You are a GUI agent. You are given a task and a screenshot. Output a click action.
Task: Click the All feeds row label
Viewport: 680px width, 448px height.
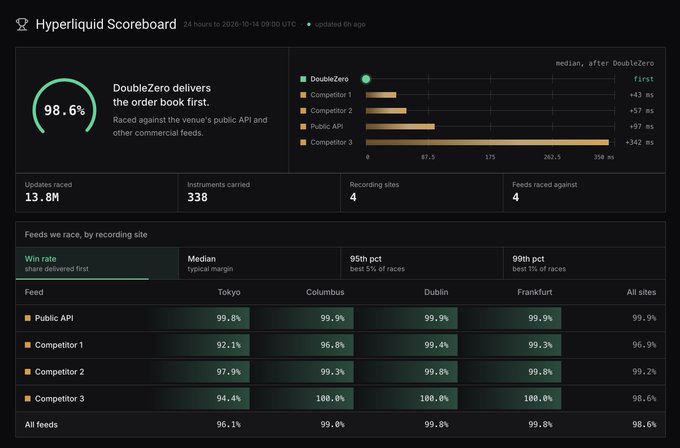pos(41,425)
